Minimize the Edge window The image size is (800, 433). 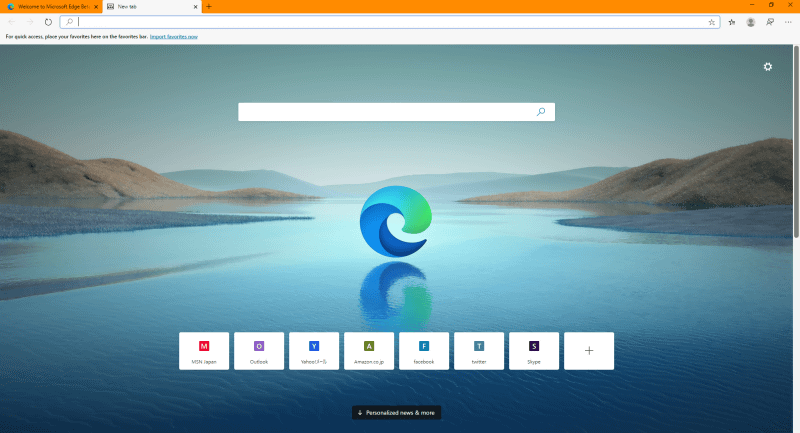pyautogui.click(x=752, y=5)
